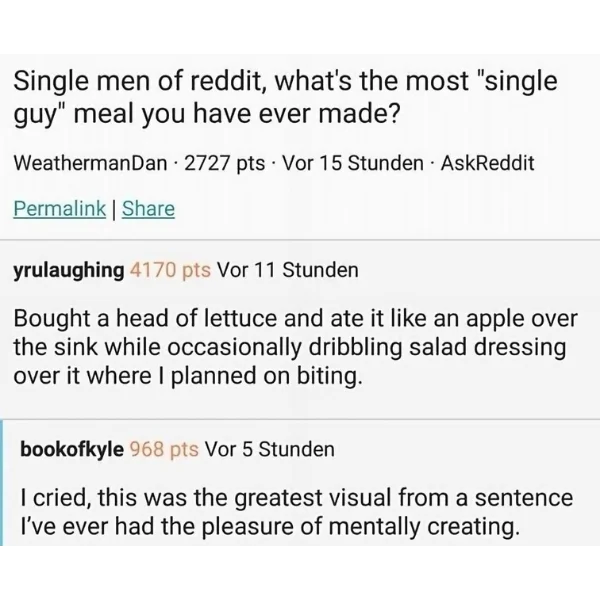Image resolution: width=600 pixels, height=600 pixels.
Task: Open the AskReddit subreddit label
Action: pos(488,163)
